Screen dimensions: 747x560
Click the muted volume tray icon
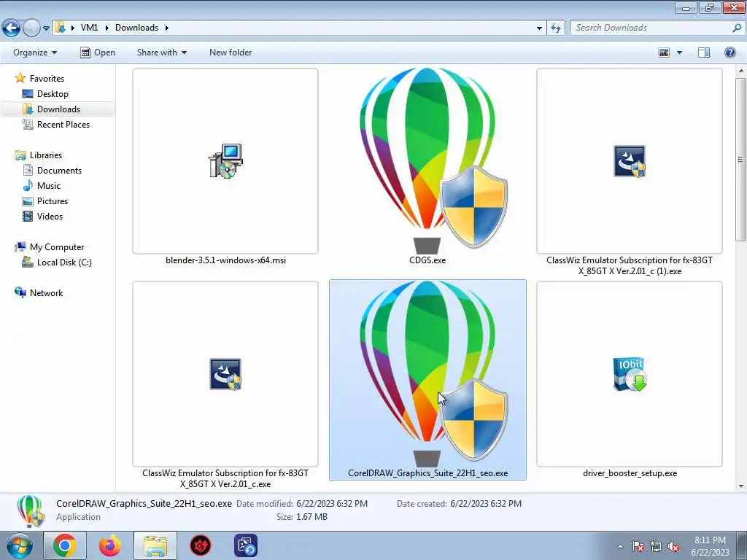pyautogui.click(x=673, y=546)
